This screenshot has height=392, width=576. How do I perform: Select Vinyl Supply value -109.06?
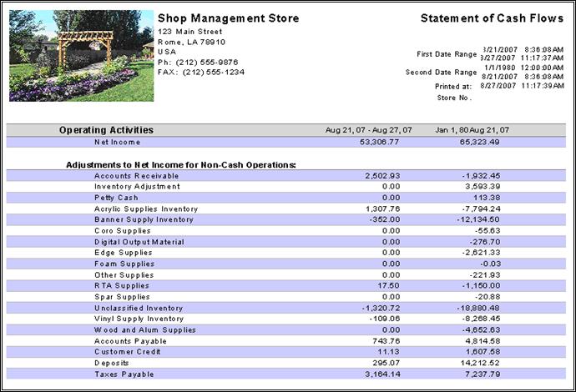click(385, 319)
